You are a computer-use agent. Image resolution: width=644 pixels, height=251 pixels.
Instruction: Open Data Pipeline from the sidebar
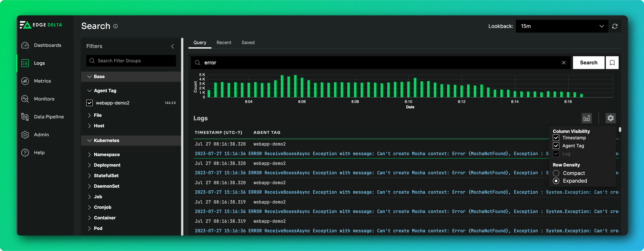(x=49, y=117)
